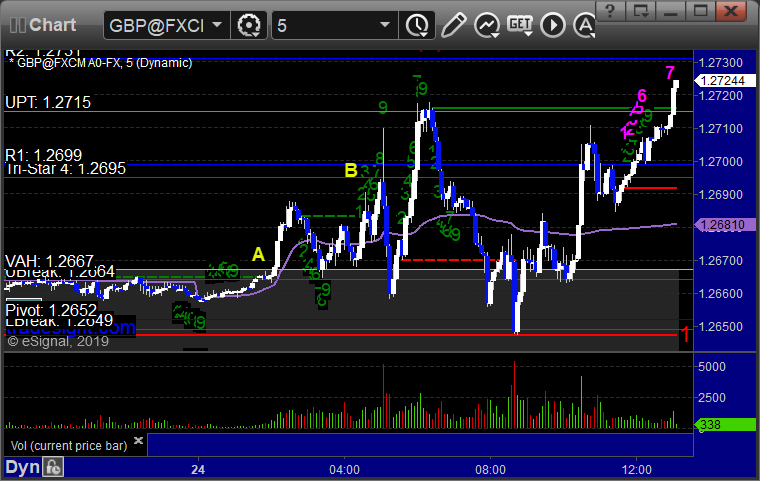Click the 1.27000 price axis label
Image resolution: width=760 pixels, height=481 pixels.
[721, 161]
